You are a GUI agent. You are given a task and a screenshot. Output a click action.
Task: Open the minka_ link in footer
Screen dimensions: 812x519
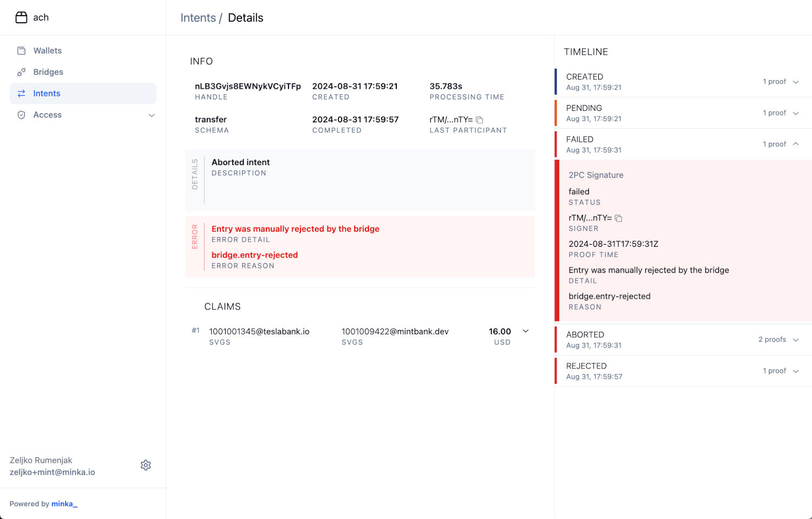tap(64, 504)
